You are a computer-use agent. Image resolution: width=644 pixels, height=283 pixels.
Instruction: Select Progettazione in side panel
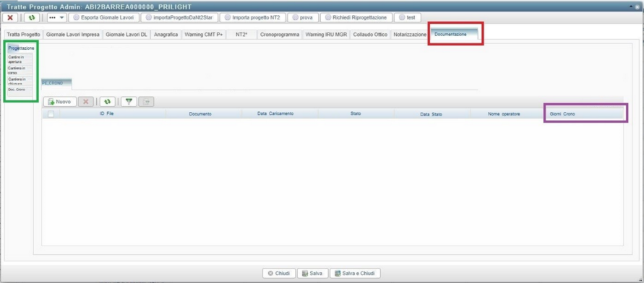[x=21, y=48]
